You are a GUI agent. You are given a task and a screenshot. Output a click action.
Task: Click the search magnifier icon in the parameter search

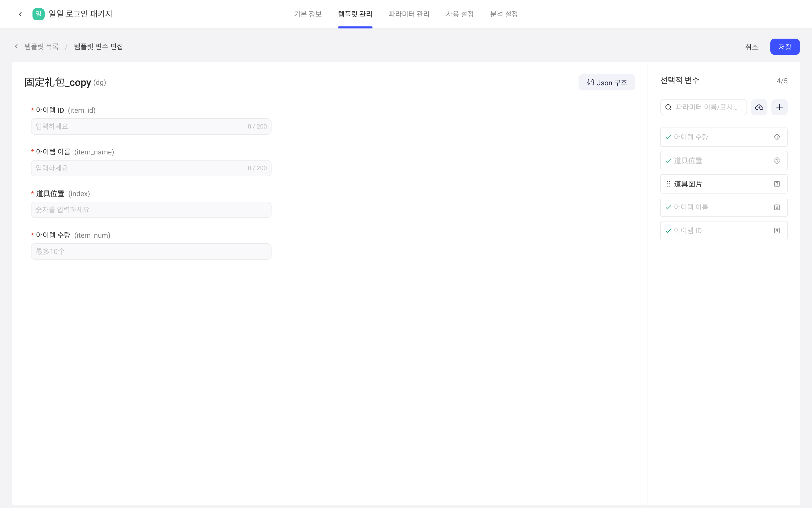(x=668, y=107)
